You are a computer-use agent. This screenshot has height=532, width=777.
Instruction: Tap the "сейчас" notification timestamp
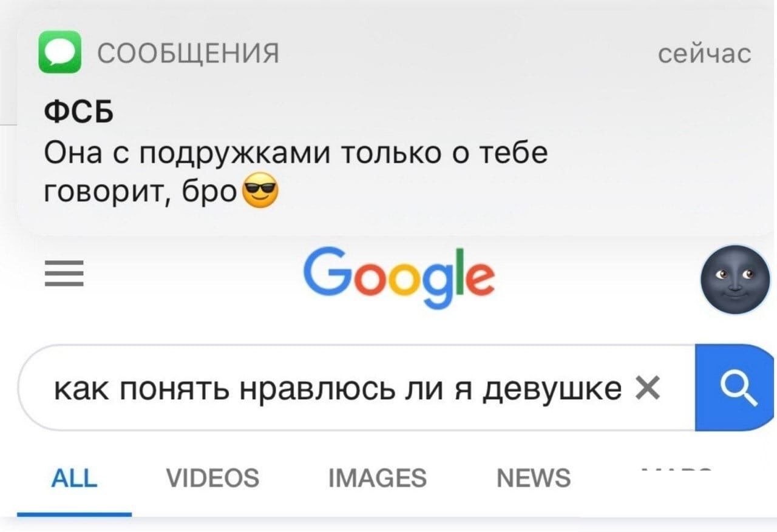705,53
